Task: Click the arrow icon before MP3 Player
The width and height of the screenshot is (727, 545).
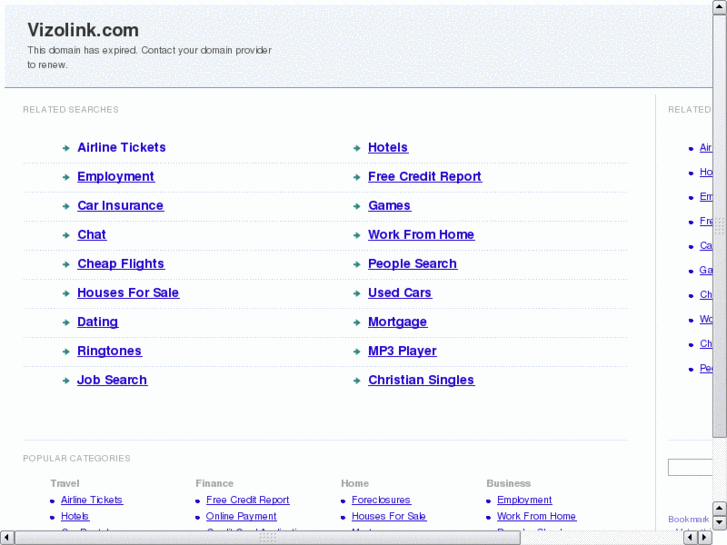Action: [356, 352]
